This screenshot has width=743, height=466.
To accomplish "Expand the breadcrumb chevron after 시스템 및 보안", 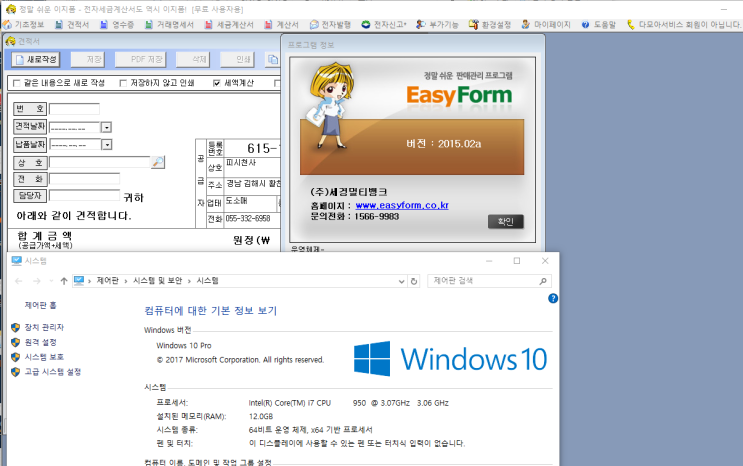I will 189,281.
